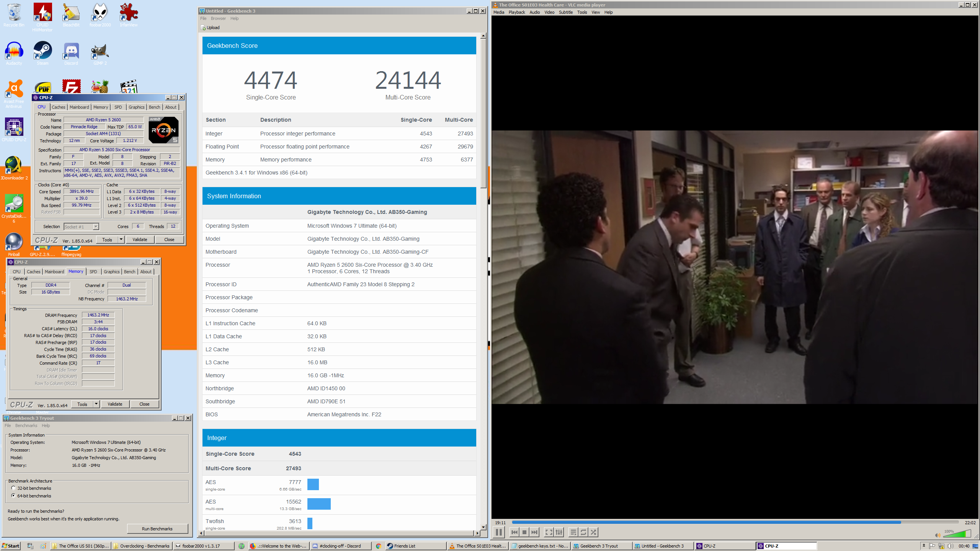The height and width of the screenshot is (551, 980).
Task: Seek in VLC progress bar
Action: click(735, 522)
